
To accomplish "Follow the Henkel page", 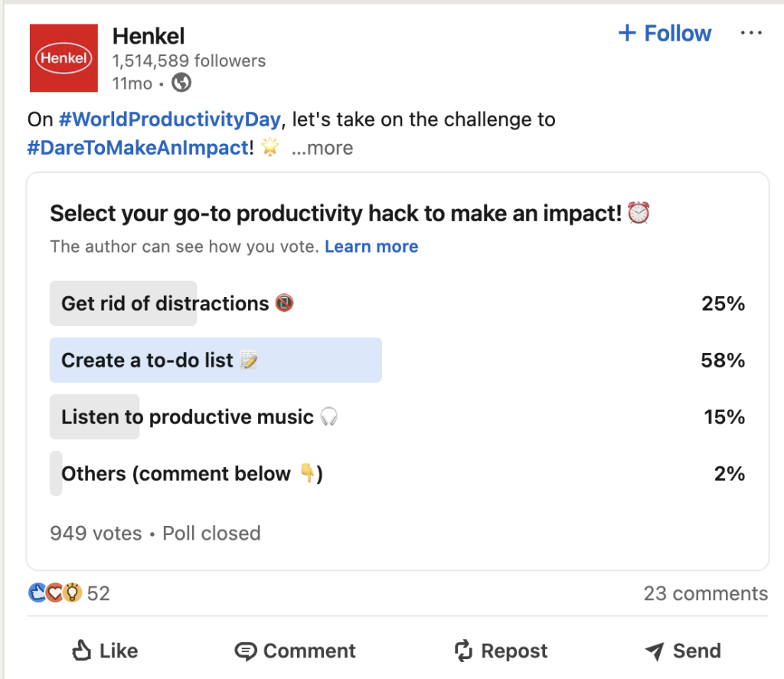I will pos(665,34).
